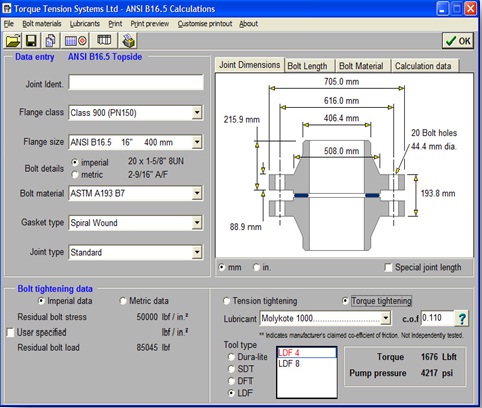
Task: Click the table grid toolbar icon
Action: click(104, 41)
